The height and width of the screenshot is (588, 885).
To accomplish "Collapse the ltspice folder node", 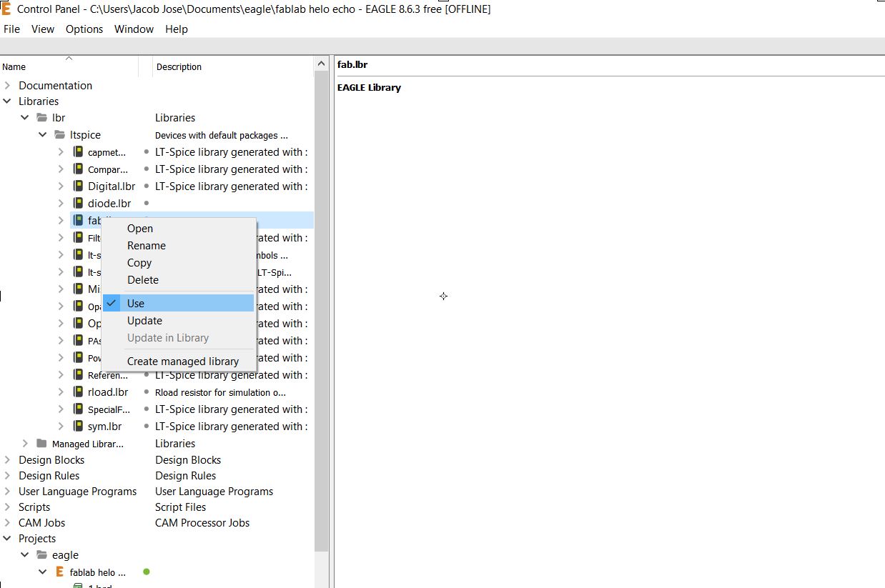I will [43, 134].
